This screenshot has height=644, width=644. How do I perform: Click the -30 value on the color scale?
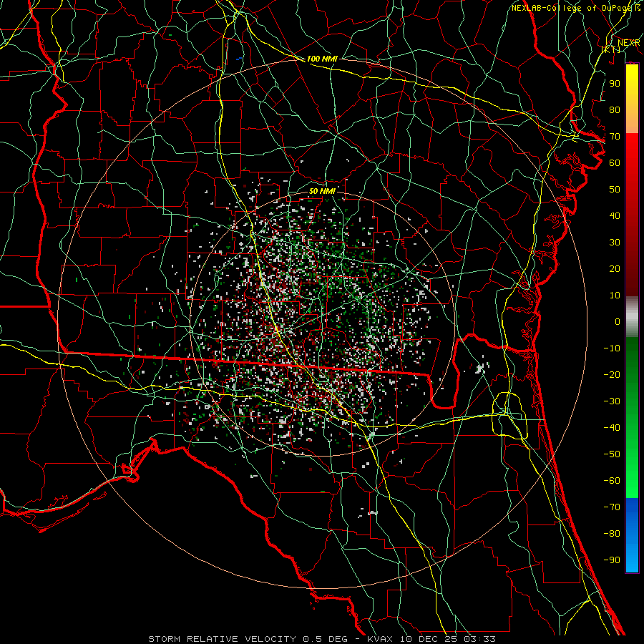coord(612,401)
